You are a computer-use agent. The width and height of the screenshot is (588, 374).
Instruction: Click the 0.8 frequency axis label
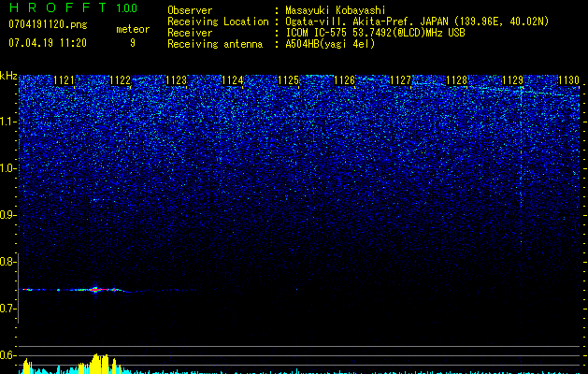(7, 262)
